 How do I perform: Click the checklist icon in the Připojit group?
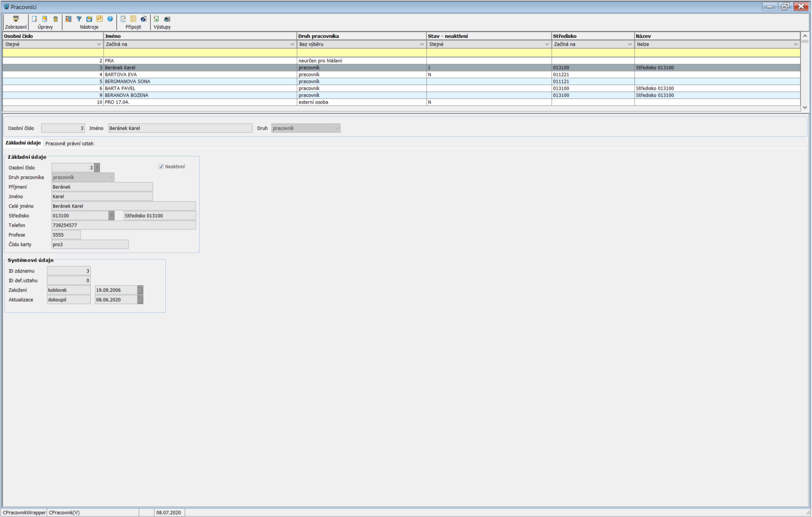coord(133,19)
